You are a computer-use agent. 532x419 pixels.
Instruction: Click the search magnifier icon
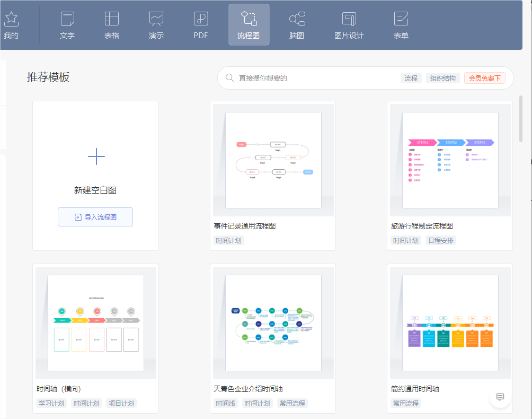coord(229,77)
